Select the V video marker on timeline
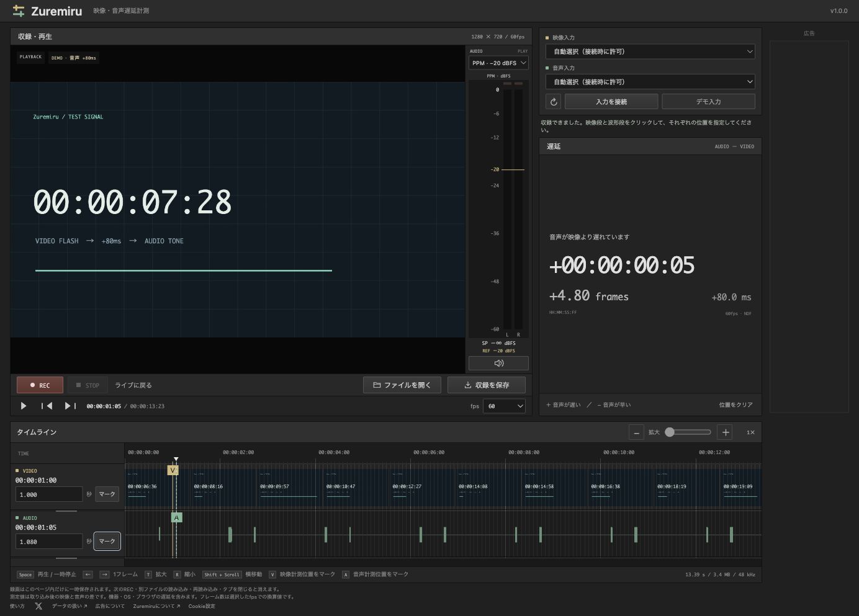Screen dimensions: 859x616 [x=173, y=470]
